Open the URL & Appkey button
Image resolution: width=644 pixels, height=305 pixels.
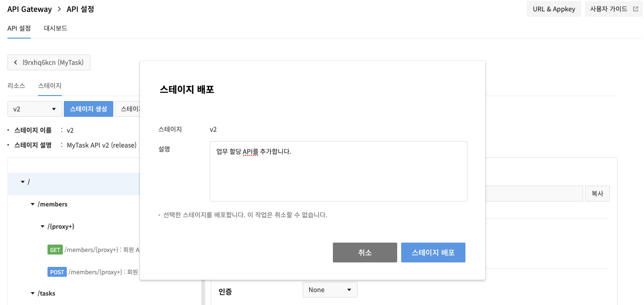tap(554, 9)
